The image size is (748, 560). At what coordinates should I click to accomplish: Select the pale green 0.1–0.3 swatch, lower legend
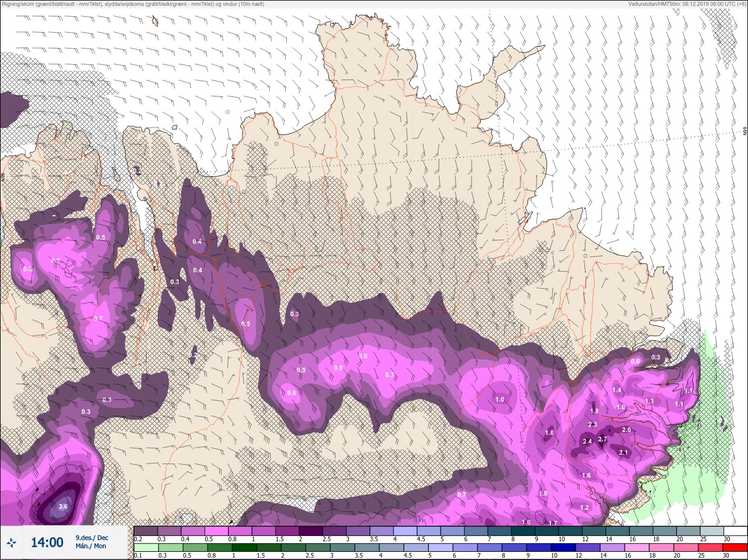[x=146, y=548]
